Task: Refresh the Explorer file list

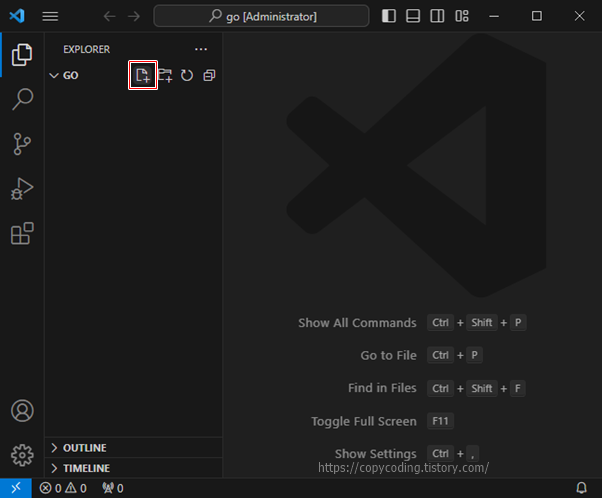Action: [x=187, y=75]
